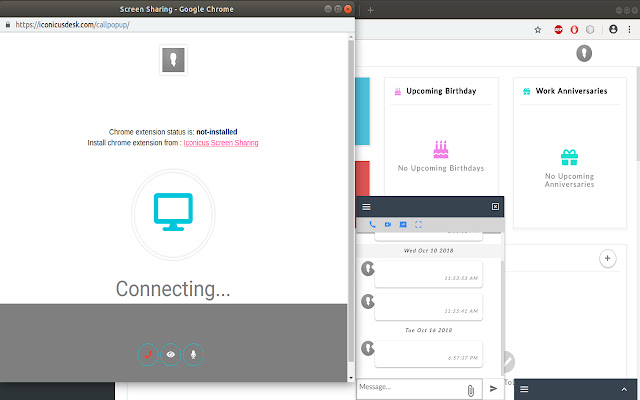Viewport: 640px width, 400px height.
Task: Click the Opera extension icon
Action: click(x=574, y=29)
